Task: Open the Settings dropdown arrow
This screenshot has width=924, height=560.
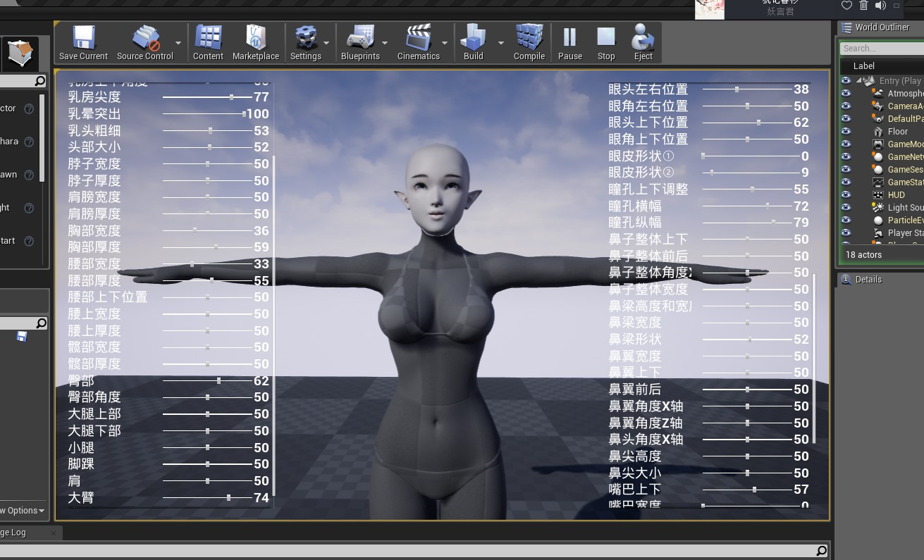Action: pyautogui.click(x=327, y=43)
